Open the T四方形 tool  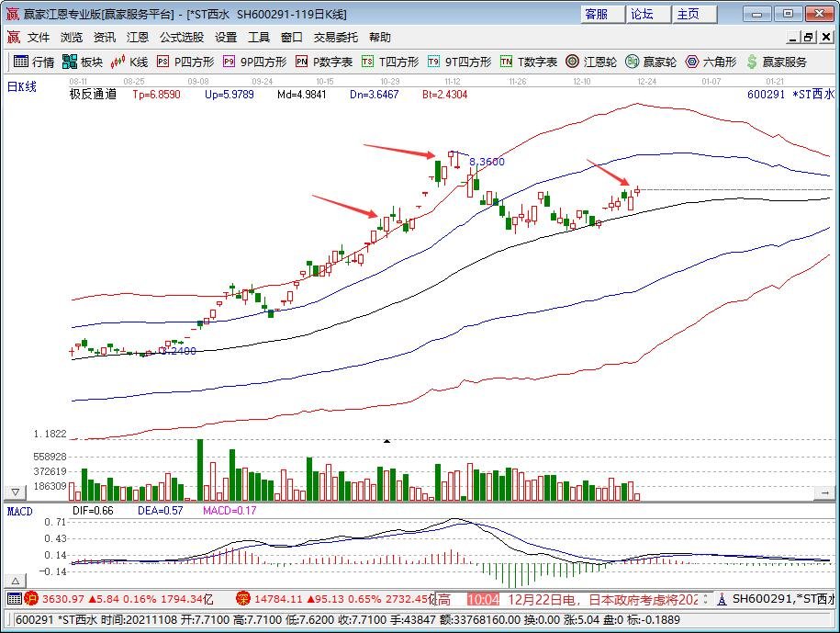click(390, 62)
